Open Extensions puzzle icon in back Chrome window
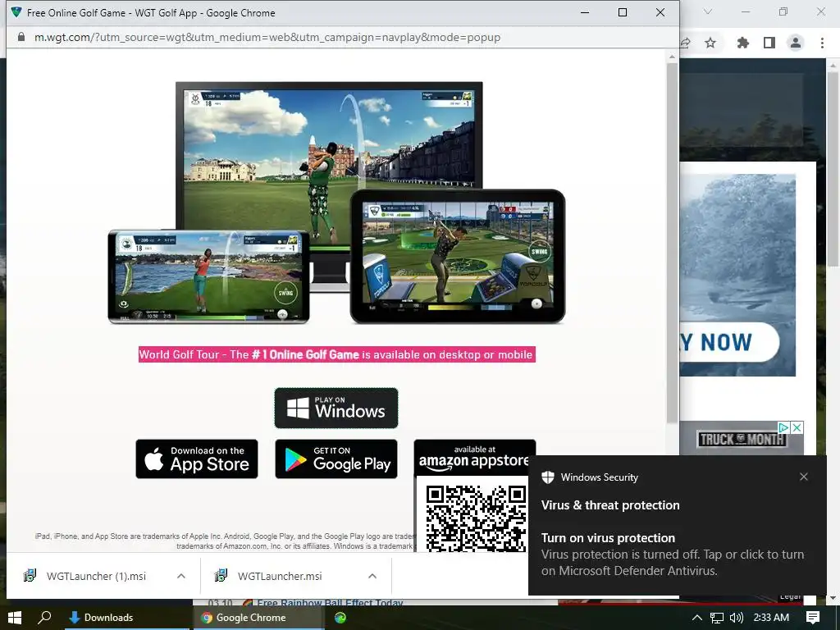 (742, 43)
